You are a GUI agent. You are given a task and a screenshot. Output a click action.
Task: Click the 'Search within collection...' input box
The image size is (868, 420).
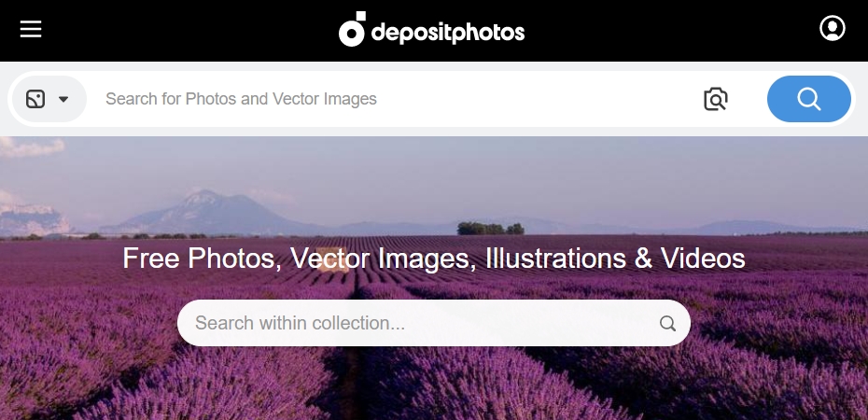coord(411,324)
